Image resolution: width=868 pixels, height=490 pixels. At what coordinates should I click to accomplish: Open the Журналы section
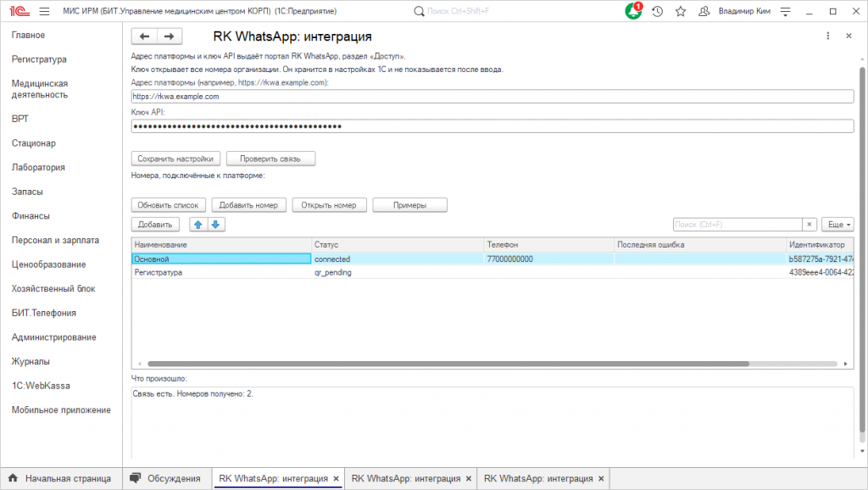coord(31,361)
